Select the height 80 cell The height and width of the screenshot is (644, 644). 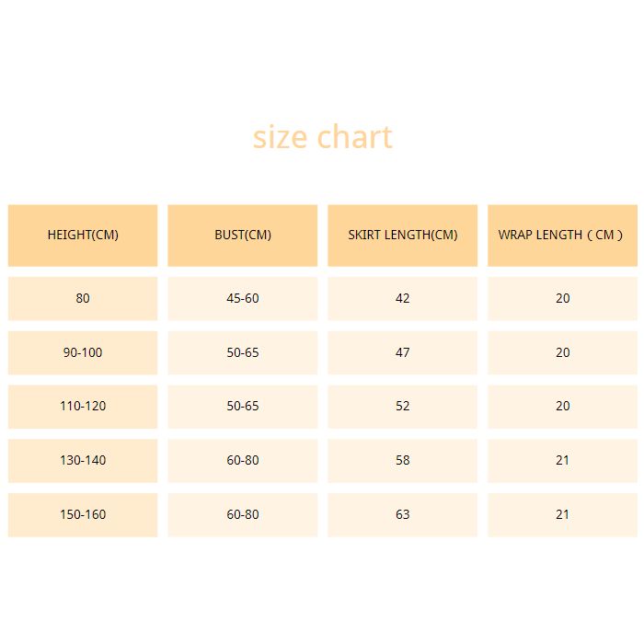click(83, 299)
